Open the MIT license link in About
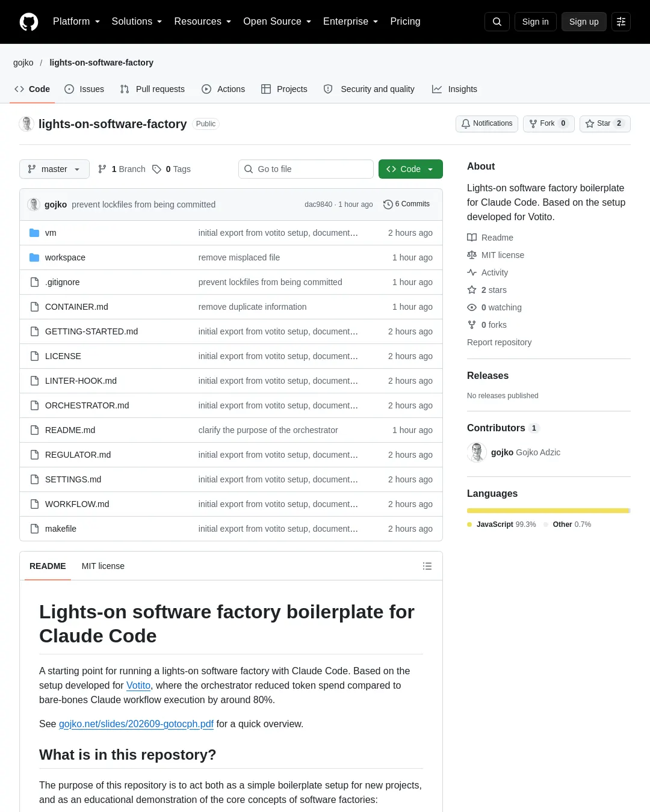This screenshot has width=650, height=812. coord(495,255)
